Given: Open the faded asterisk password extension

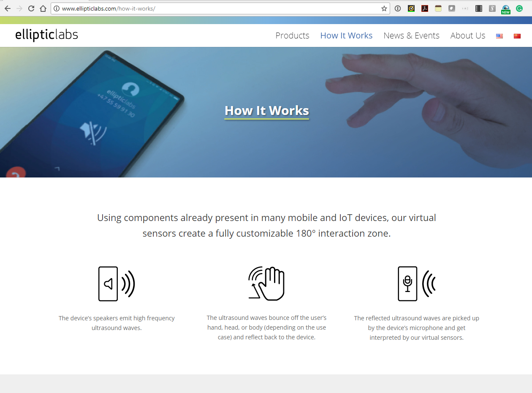Looking at the screenshot, I should click(465, 8).
